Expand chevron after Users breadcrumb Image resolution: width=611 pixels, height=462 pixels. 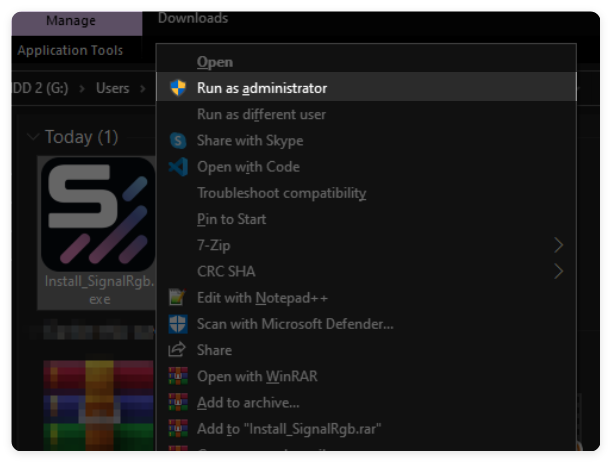(x=143, y=89)
